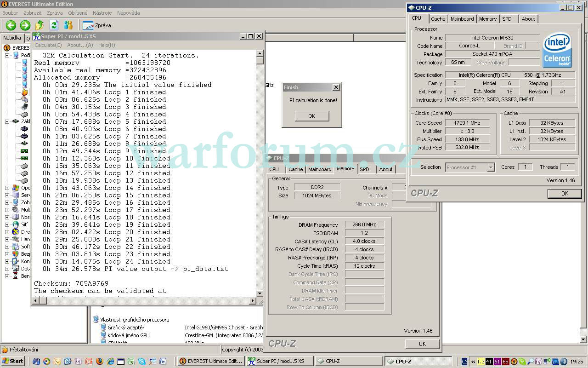Open the Zpráva report toolbar button

point(97,25)
